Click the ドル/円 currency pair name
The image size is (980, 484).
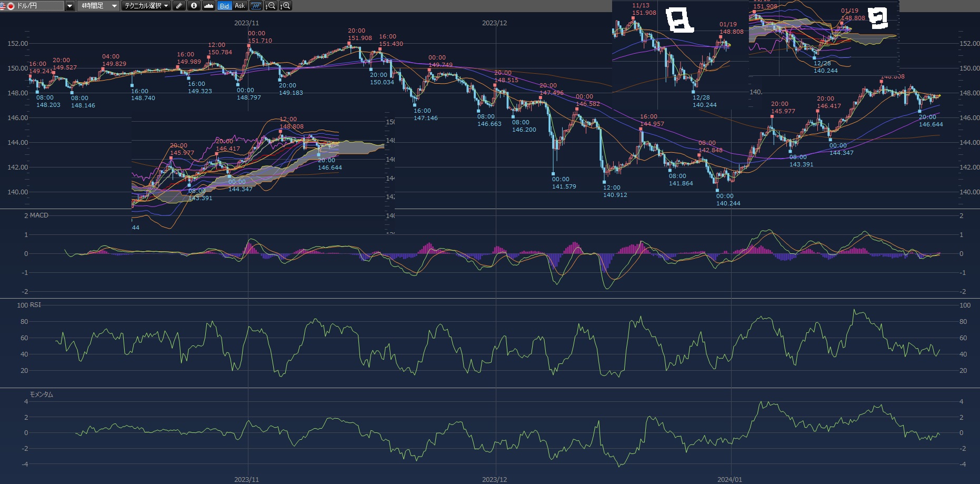[x=27, y=6]
